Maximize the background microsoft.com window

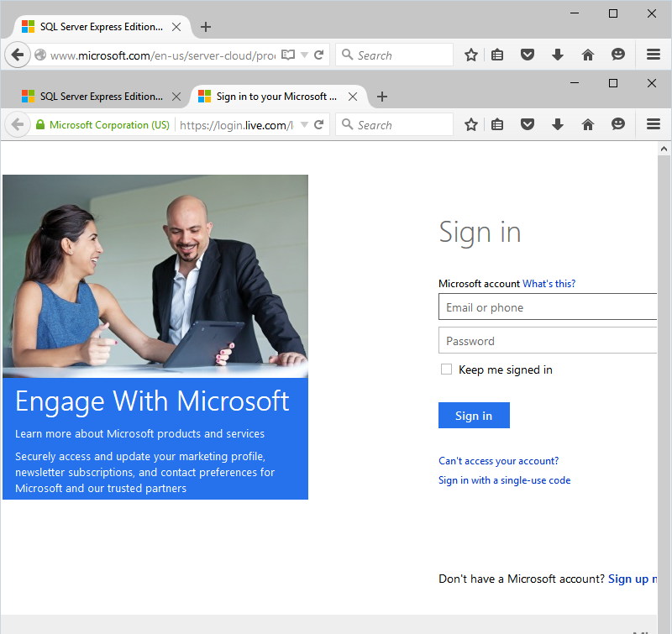(613, 13)
